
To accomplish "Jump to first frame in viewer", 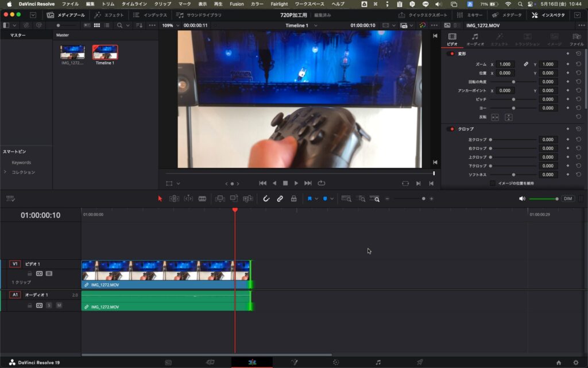I will click(263, 183).
